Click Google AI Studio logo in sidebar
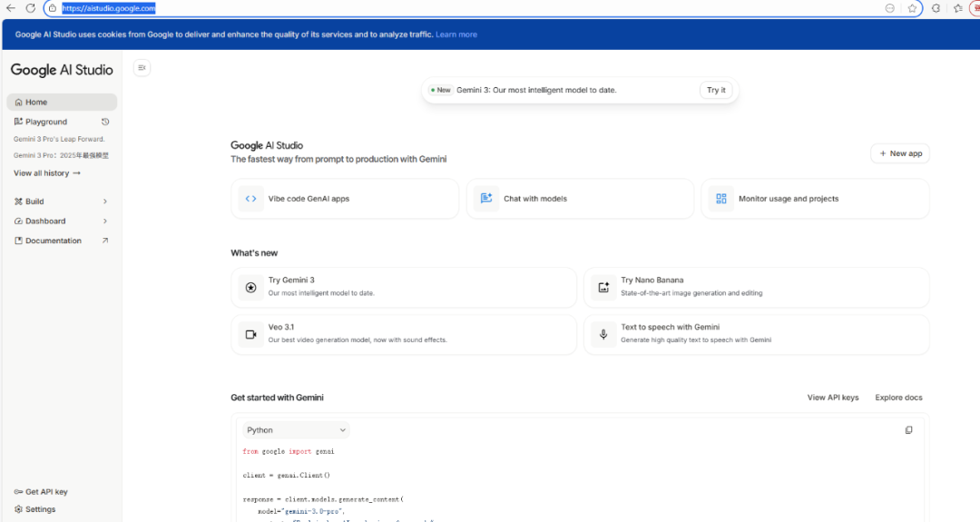 62,70
